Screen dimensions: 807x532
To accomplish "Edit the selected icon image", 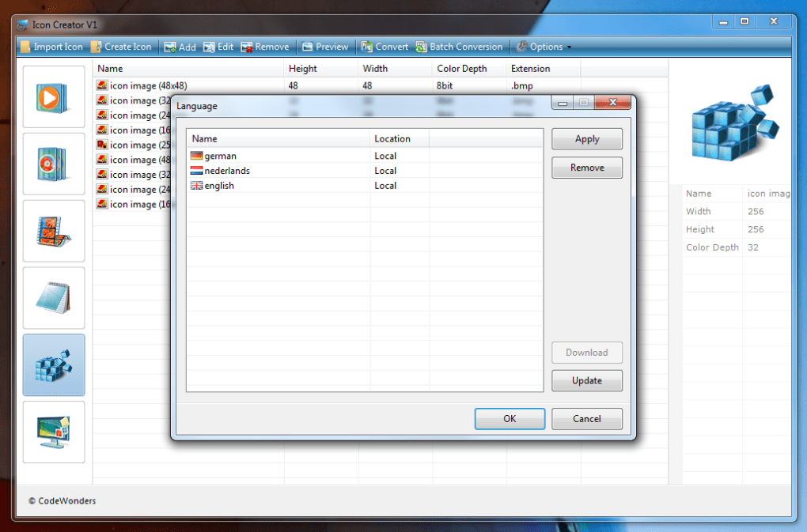I will coord(218,47).
